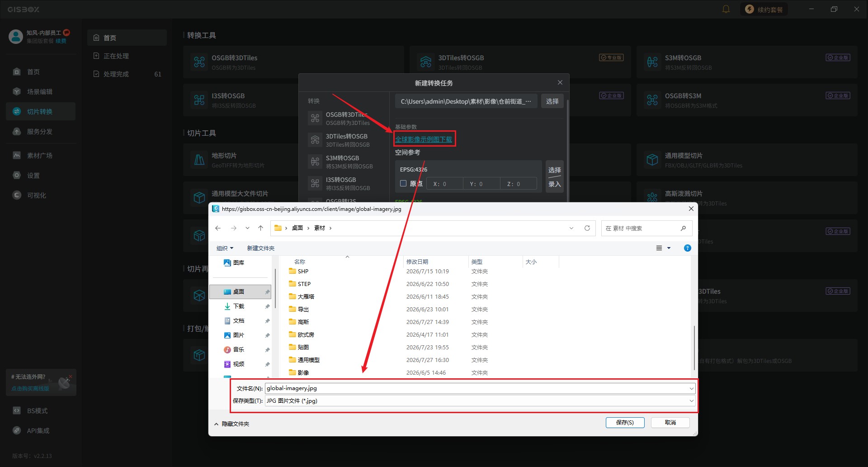The height and width of the screenshot is (467, 868).
Task: Open 服务分发 in the sidebar
Action: [x=41, y=132]
